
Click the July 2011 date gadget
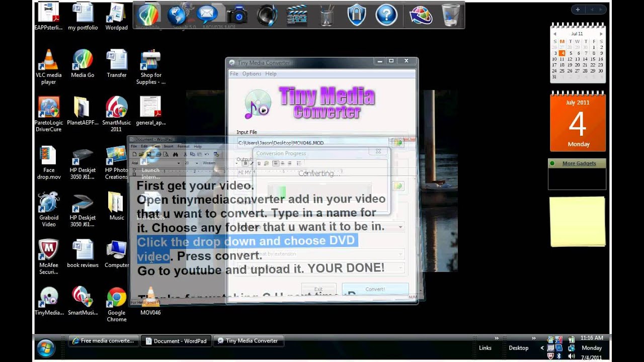coord(578,122)
